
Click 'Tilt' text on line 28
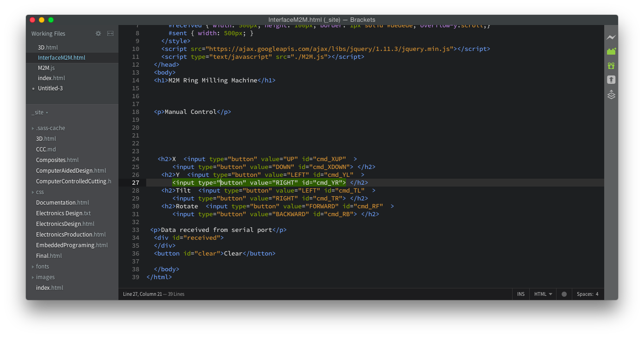click(183, 190)
